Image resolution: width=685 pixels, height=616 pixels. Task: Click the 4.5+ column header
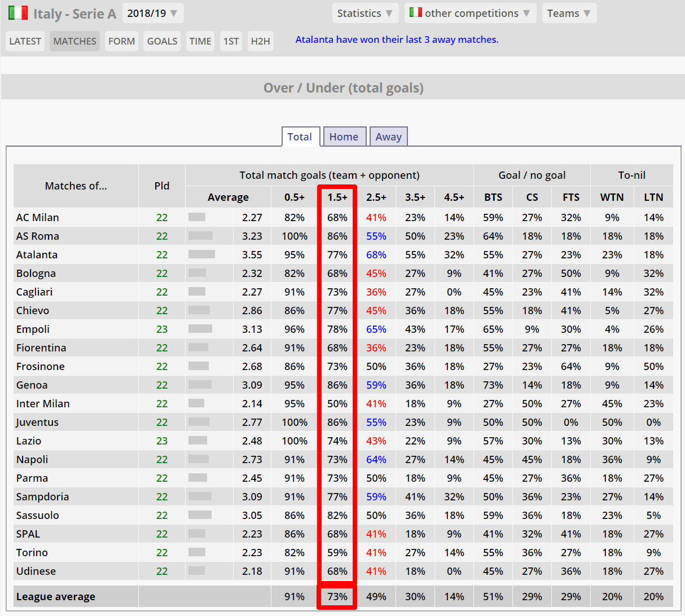[454, 197]
